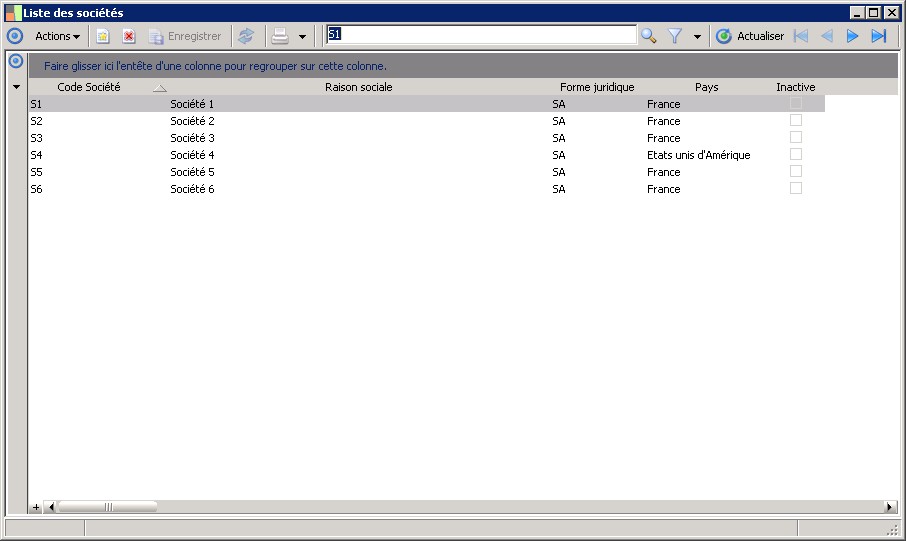
Task: Click the sort ascending triangle indicator
Action: pos(160,88)
